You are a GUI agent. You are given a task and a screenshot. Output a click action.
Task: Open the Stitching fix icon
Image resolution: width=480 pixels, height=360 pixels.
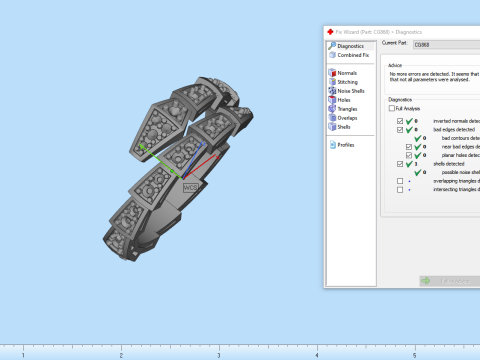(x=332, y=82)
